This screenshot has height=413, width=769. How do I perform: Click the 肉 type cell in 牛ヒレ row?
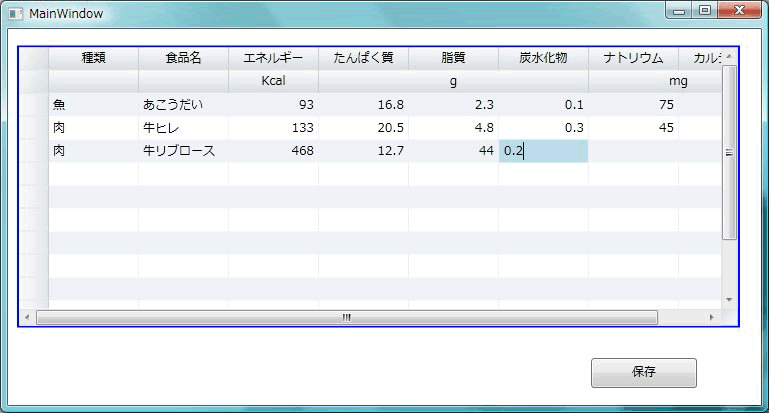coord(94,128)
